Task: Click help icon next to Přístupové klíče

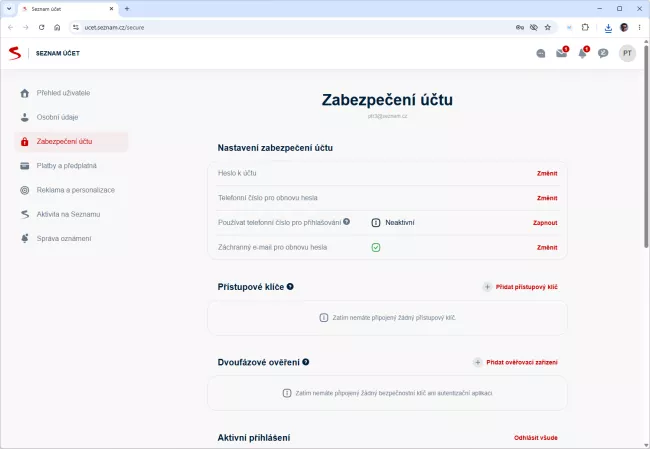Action: point(290,286)
